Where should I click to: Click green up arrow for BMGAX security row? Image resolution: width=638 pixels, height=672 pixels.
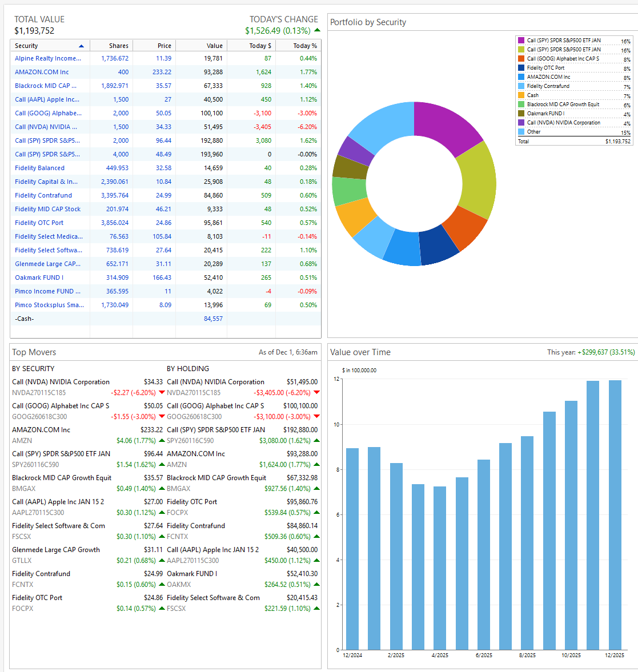tap(162, 488)
